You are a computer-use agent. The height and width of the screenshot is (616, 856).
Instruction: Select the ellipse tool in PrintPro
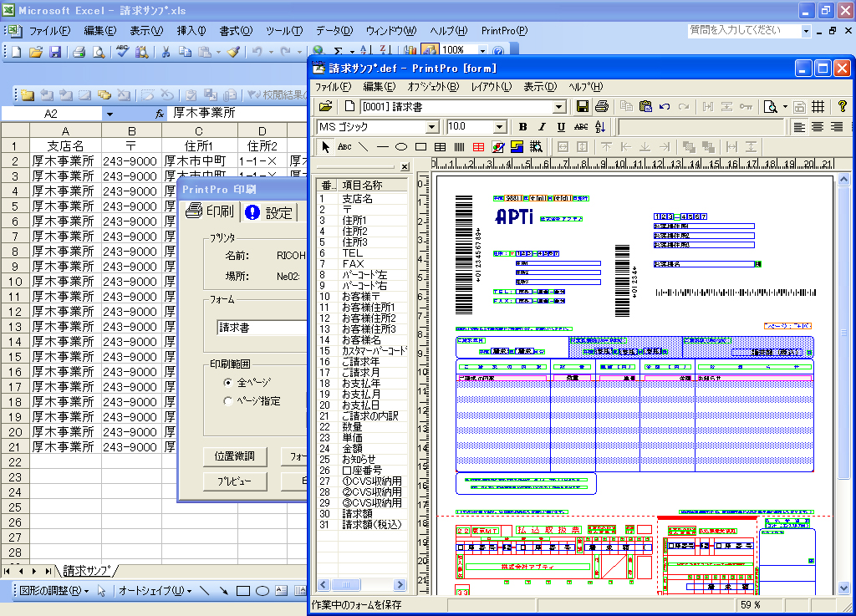coord(401,147)
